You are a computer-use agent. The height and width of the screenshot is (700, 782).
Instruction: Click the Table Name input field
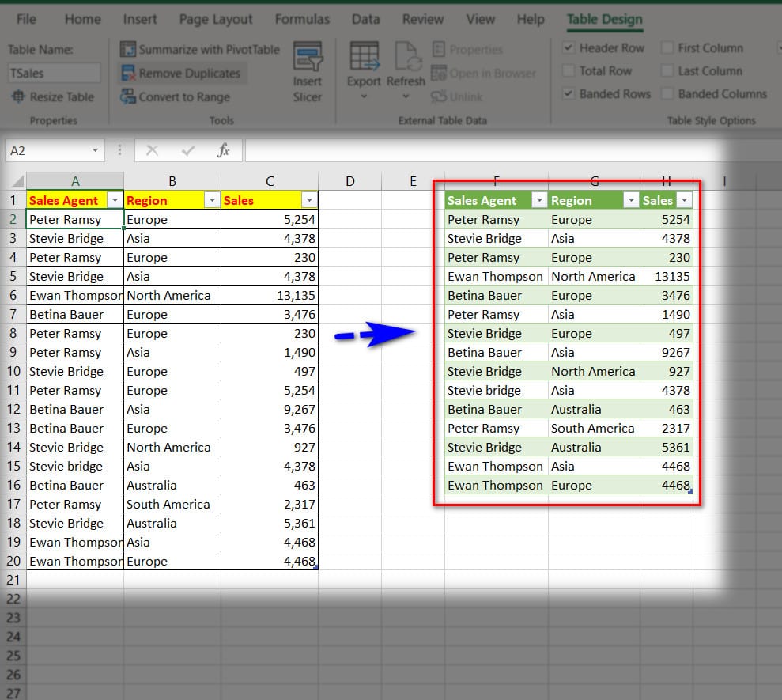click(x=54, y=74)
